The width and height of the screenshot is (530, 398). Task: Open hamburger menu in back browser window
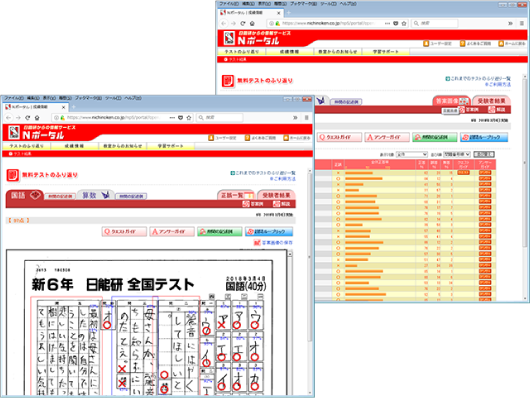pyautogui.click(x=522, y=23)
